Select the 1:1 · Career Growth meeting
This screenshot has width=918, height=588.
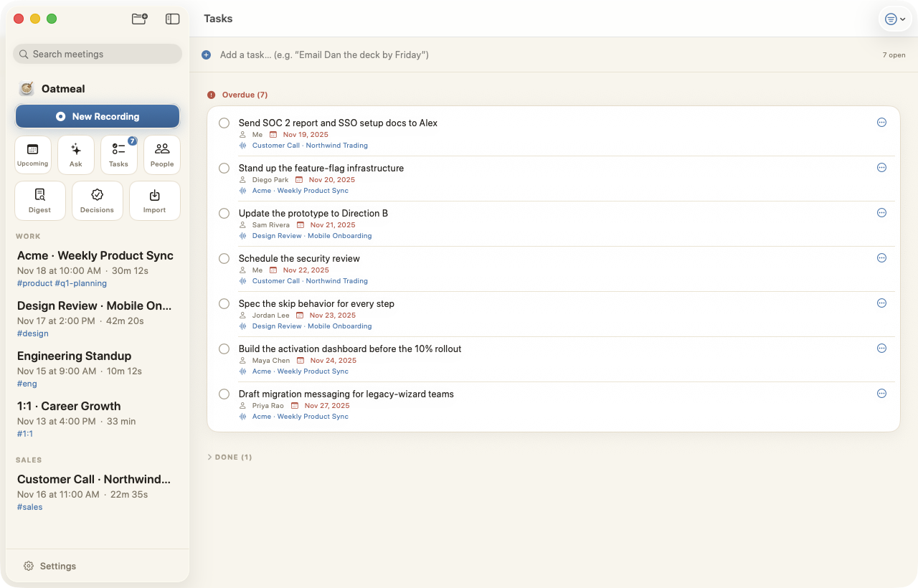pos(98,419)
